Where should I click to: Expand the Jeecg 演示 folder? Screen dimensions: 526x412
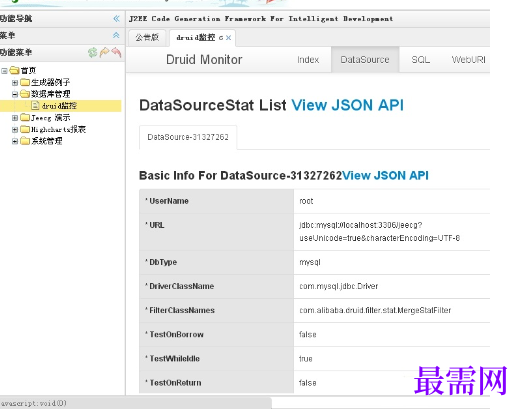pyautogui.click(x=15, y=118)
